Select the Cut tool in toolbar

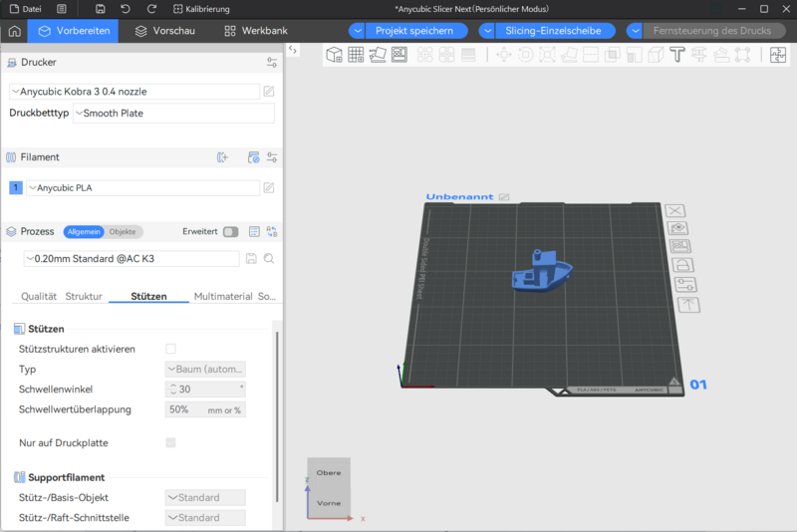tap(591, 55)
